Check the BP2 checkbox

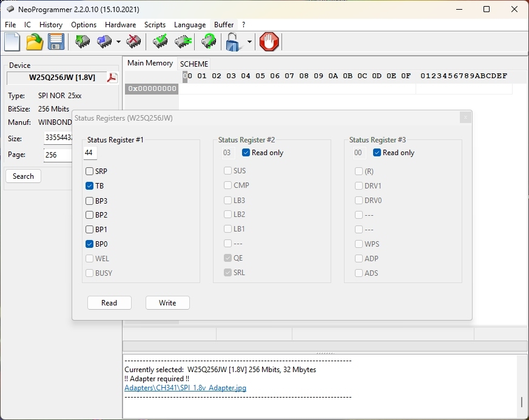click(x=89, y=215)
